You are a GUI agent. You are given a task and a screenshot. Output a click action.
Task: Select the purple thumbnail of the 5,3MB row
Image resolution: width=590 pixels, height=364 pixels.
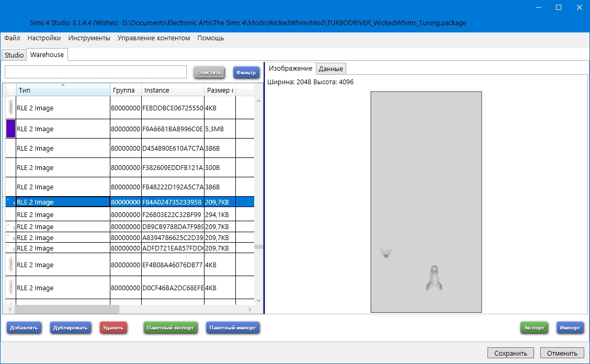(x=10, y=129)
